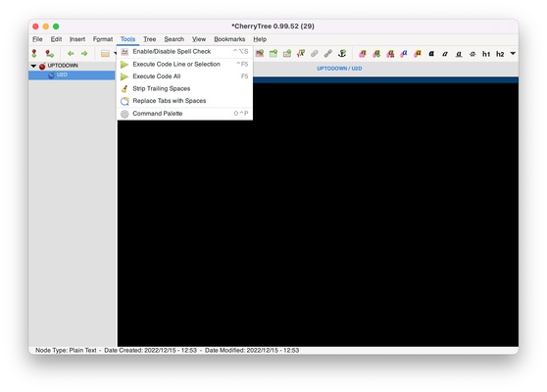Click the open file folder icon
Screen dimensions: 547x392
105,53
